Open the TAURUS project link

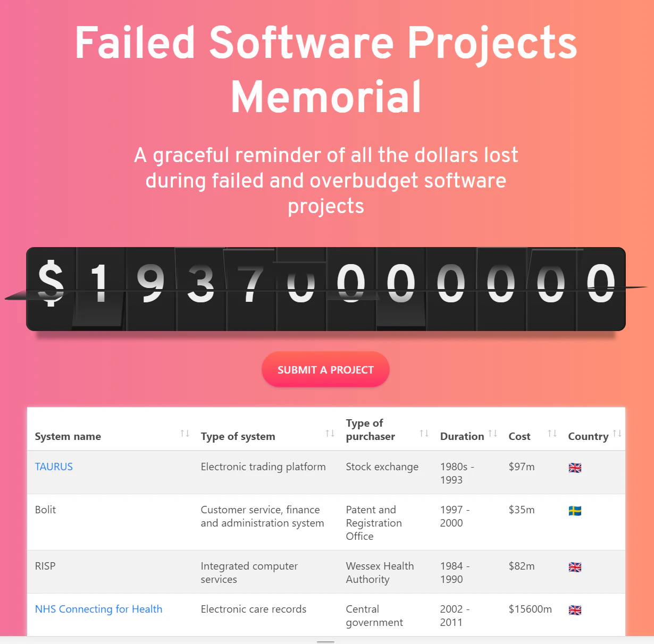pyautogui.click(x=54, y=467)
